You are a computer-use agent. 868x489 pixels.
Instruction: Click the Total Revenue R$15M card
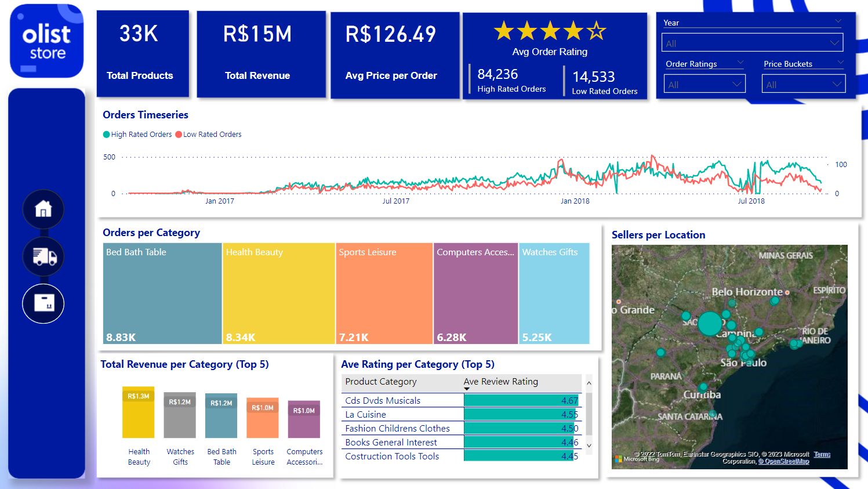(261, 54)
